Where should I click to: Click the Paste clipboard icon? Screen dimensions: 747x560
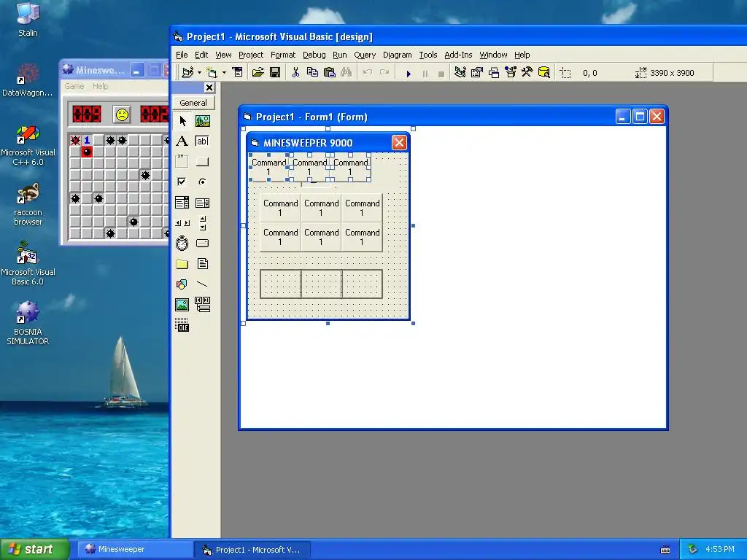pos(329,72)
